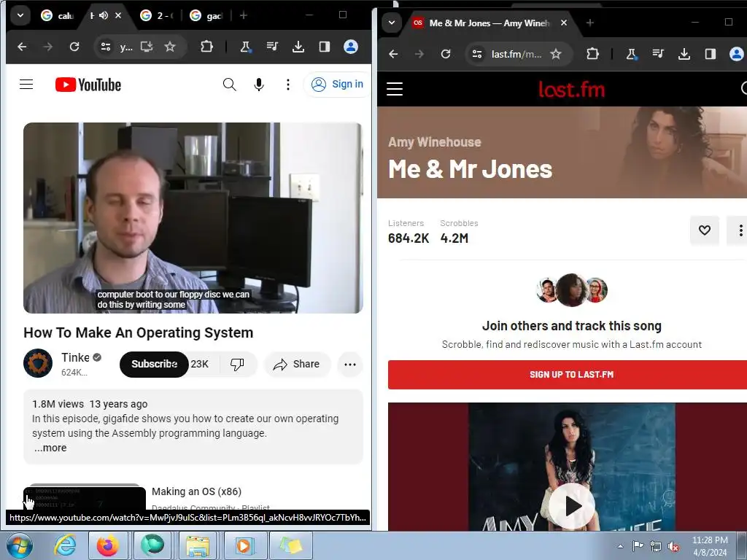Bookmark the YouTube page with star
Screen dimensions: 747x560
click(x=169, y=47)
